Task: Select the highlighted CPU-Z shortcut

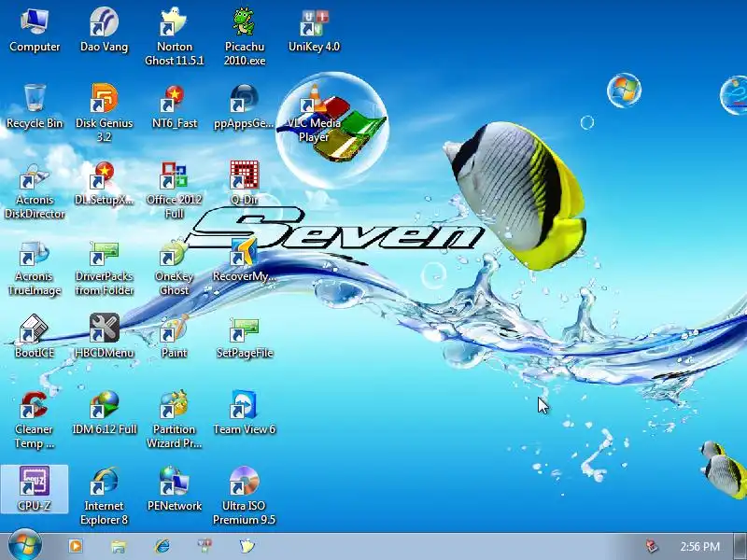Action: click(35, 489)
